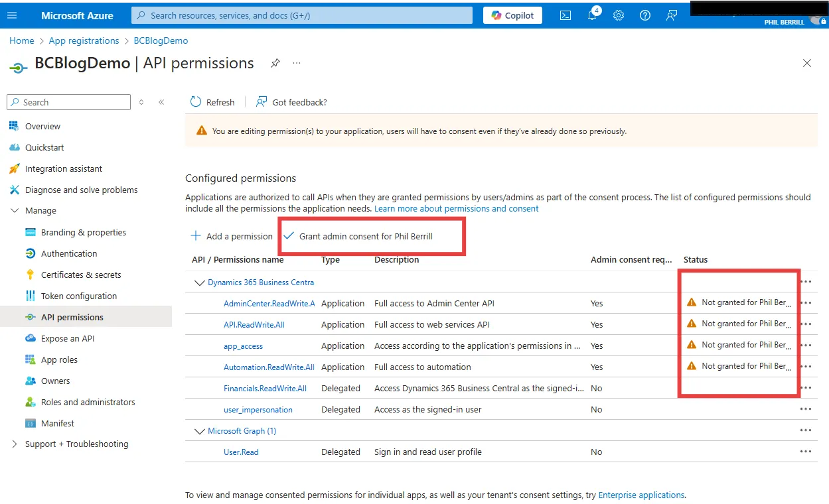Grant admin consent for Phil Berrill

click(358, 236)
